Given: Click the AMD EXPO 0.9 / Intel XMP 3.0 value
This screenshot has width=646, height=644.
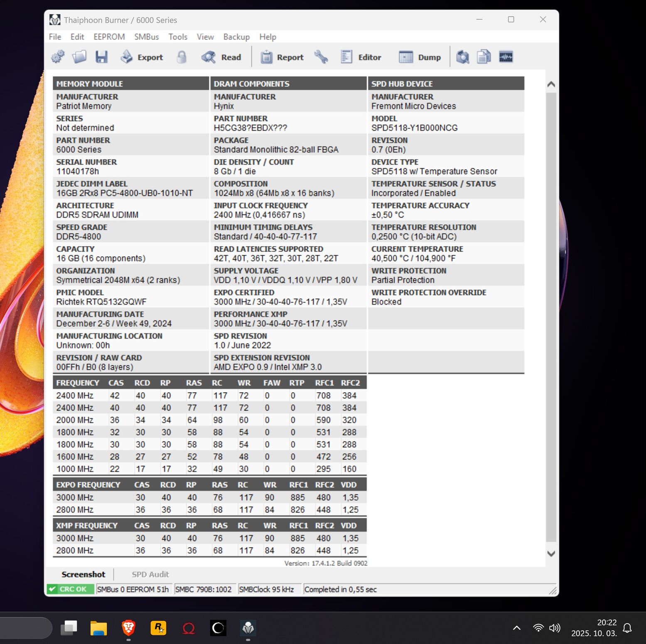Looking at the screenshot, I should (x=268, y=367).
